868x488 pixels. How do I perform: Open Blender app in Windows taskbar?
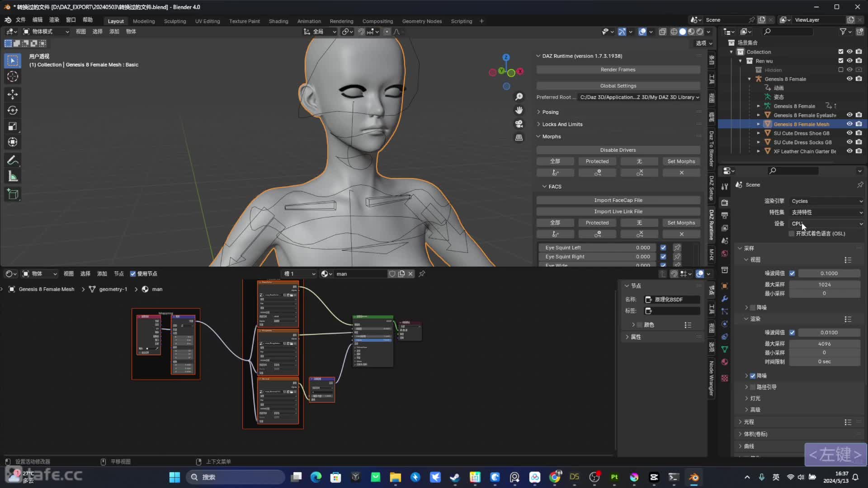tap(693, 477)
